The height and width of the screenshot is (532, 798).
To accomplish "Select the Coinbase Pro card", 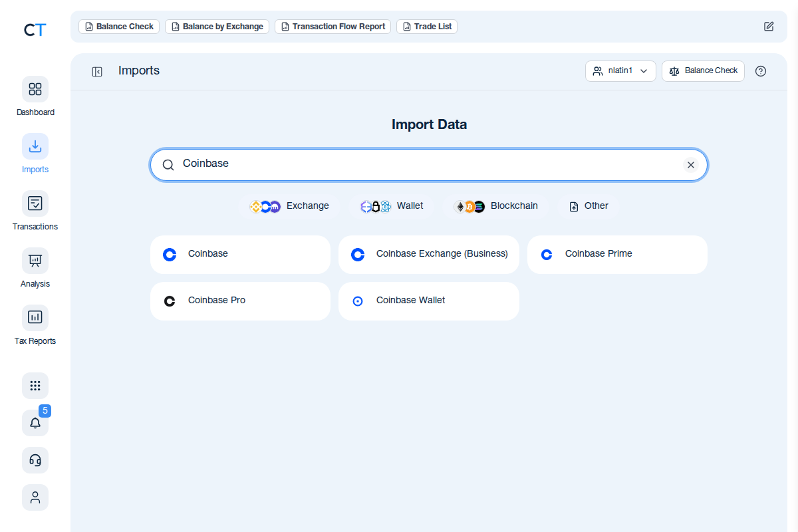I will tap(240, 301).
